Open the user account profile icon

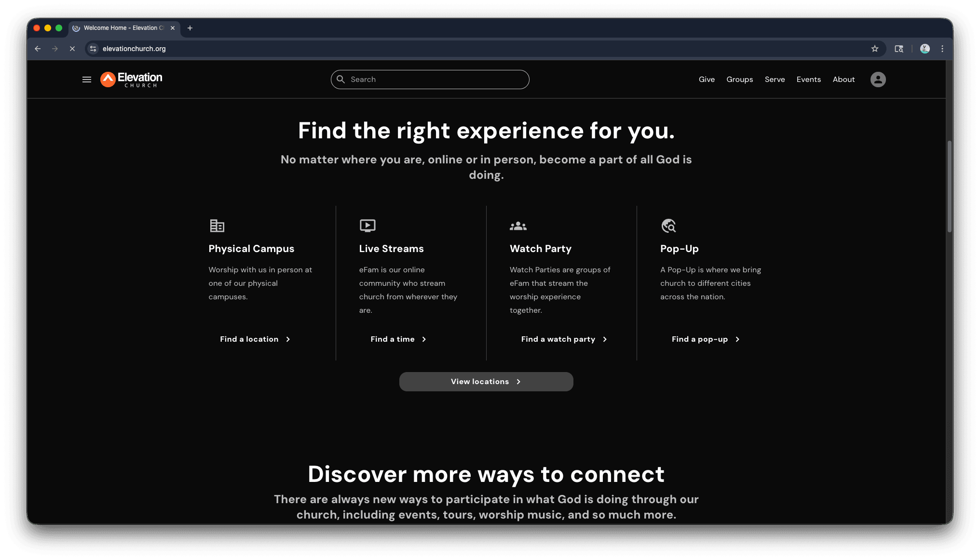[878, 80]
